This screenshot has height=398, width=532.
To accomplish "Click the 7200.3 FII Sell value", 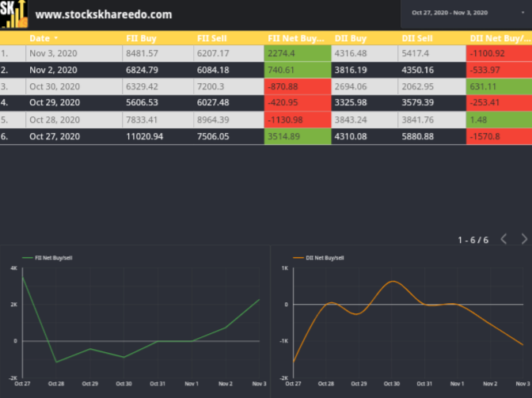I will pyautogui.click(x=211, y=86).
